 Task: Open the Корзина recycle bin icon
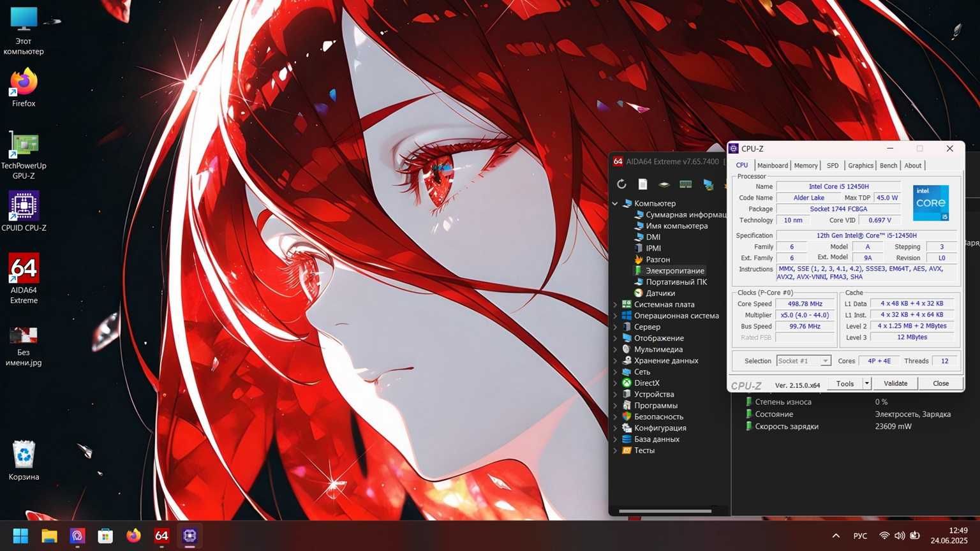pos(24,460)
